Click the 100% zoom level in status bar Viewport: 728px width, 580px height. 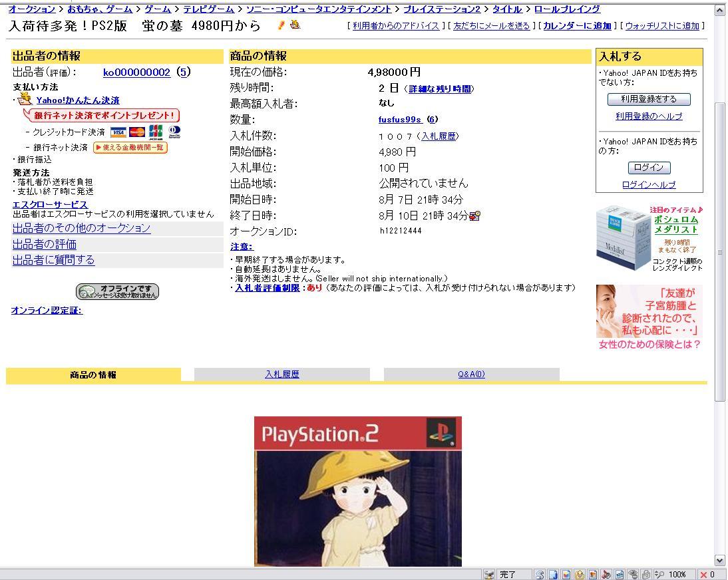click(677, 575)
